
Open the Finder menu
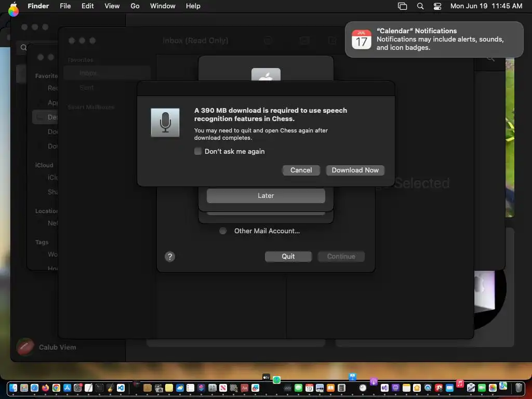pos(38,6)
